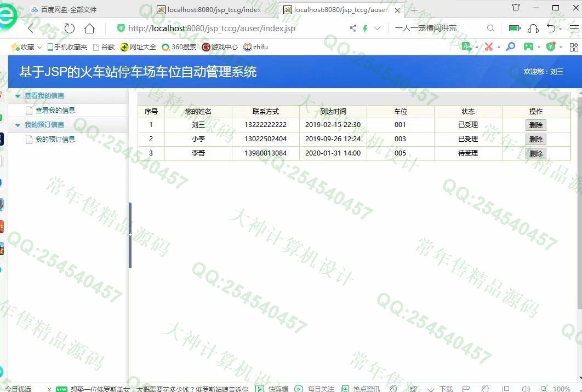This screenshot has height=392, width=582.
Task: Go back using the browser back arrow
Action: click(x=31, y=28)
